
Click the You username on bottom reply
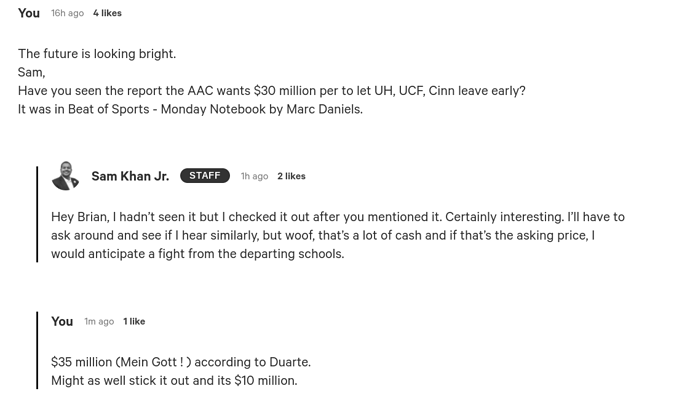click(x=62, y=321)
